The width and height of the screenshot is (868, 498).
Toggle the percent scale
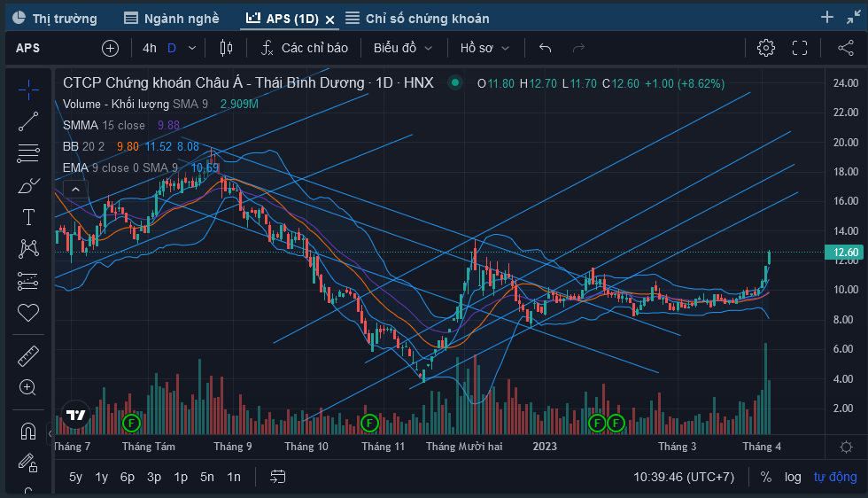coord(766,477)
